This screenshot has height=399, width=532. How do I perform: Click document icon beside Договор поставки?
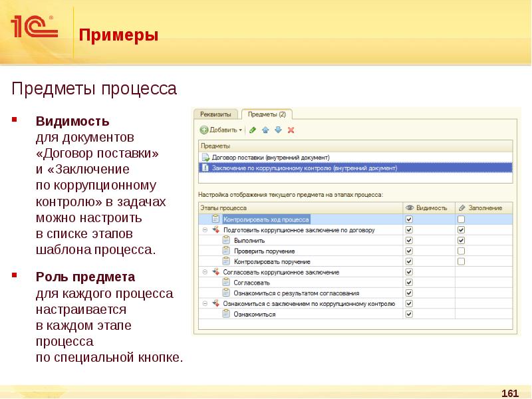pos(205,158)
